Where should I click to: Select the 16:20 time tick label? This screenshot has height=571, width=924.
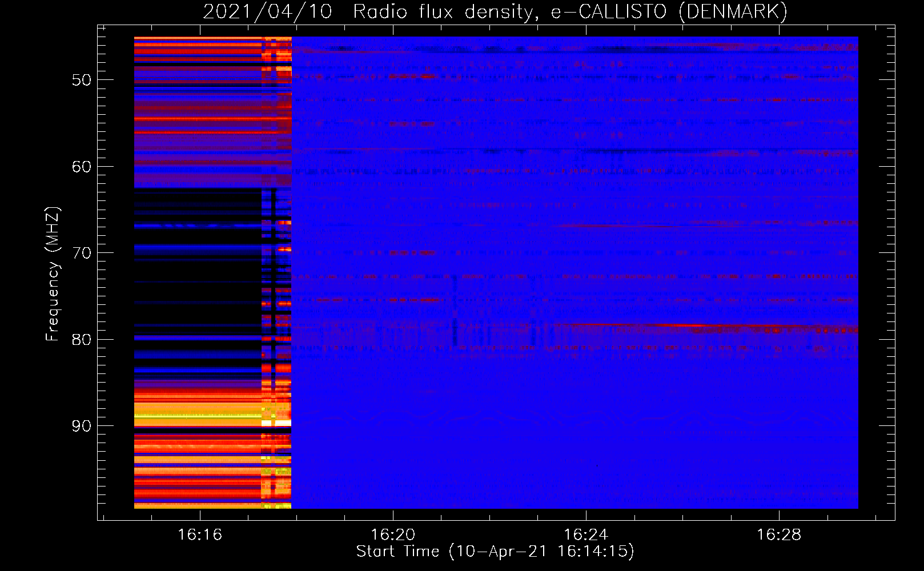393,534
